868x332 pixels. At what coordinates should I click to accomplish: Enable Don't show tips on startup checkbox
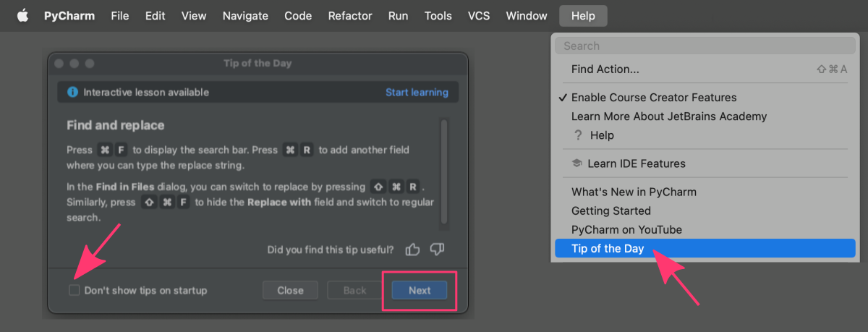tap(74, 290)
